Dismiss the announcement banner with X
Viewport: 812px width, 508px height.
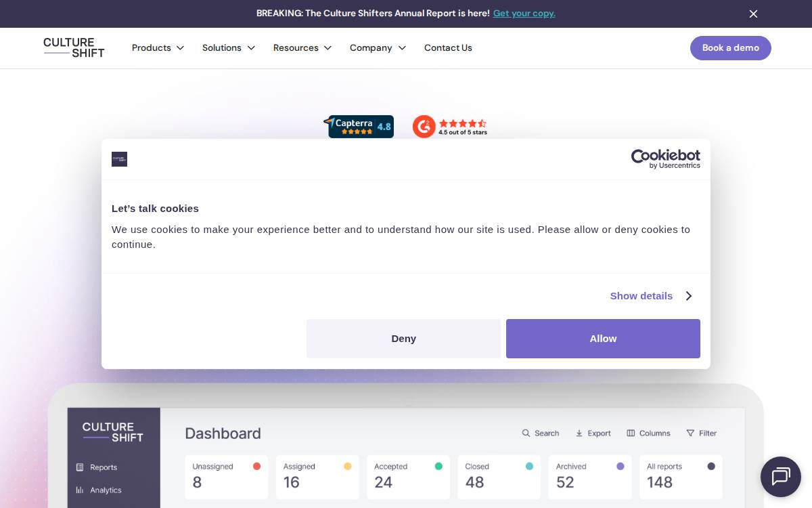coord(753,14)
